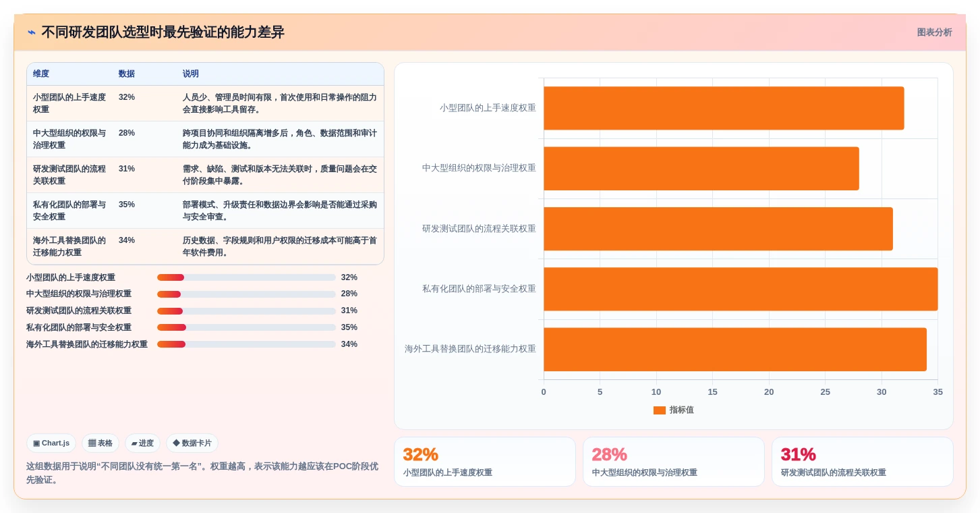Click the 28% value in the table
The image size is (980, 513).
(x=127, y=133)
